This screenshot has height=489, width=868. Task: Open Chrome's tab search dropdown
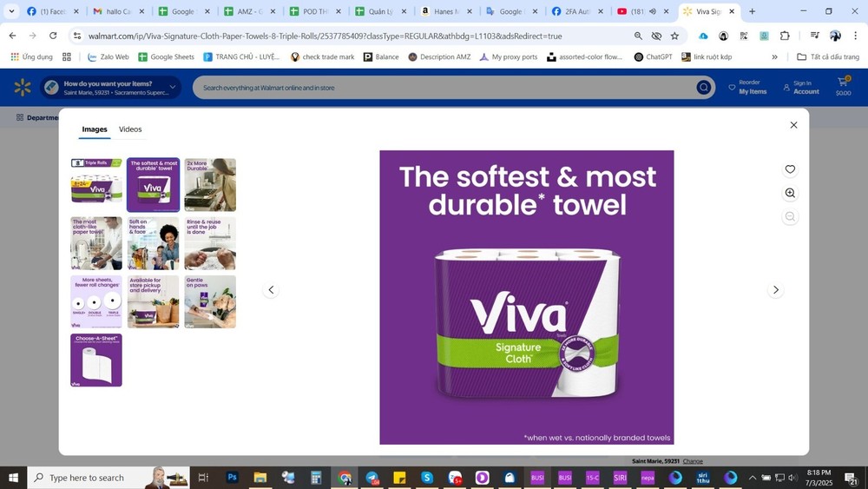coord(11,11)
